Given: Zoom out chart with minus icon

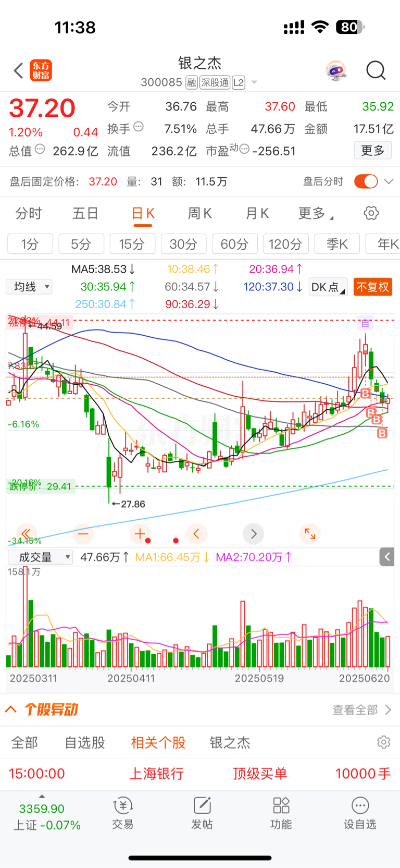Looking at the screenshot, I should pos(83,534).
